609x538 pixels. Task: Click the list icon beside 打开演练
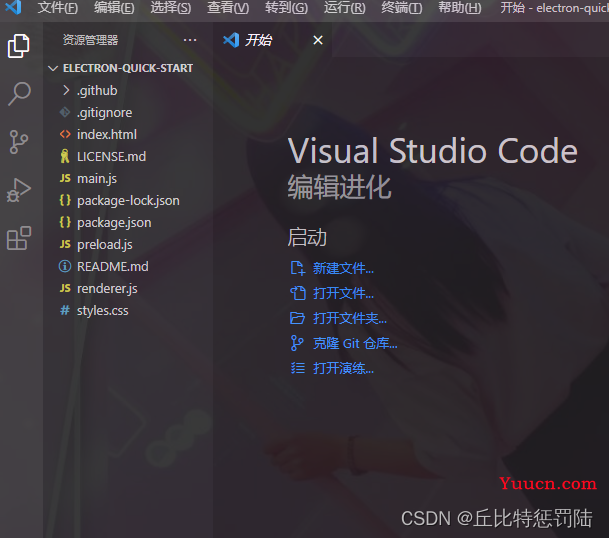(298, 368)
